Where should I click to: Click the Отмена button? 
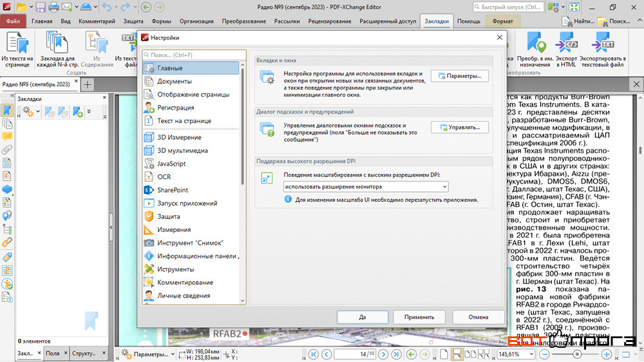pos(478,317)
